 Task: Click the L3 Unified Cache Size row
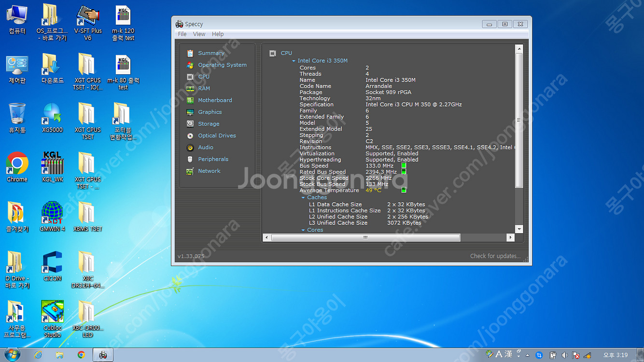point(365,223)
